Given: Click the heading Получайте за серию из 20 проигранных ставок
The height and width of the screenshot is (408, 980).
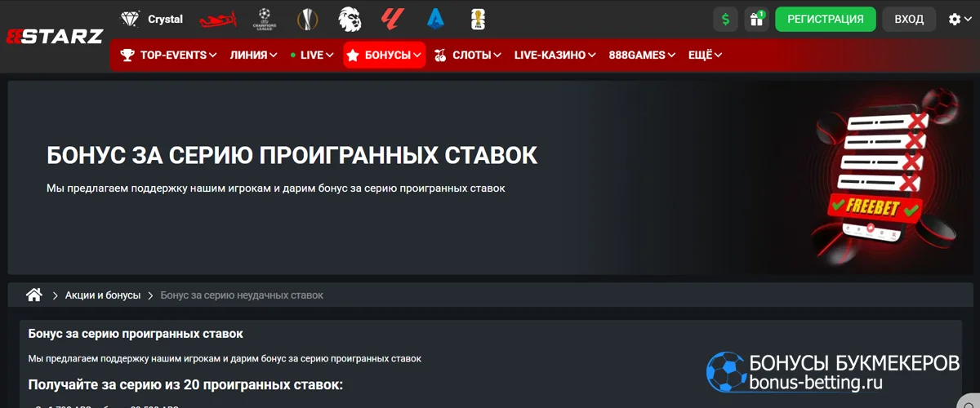Looking at the screenshot, I should pyautogui.click(x=185, y=384).
